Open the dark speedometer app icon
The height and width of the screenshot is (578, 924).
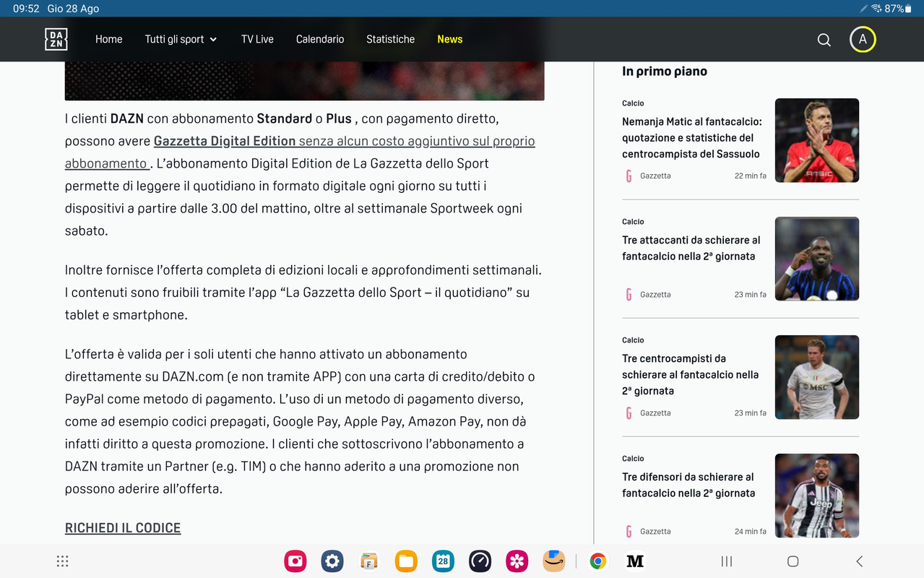(480, 561)
